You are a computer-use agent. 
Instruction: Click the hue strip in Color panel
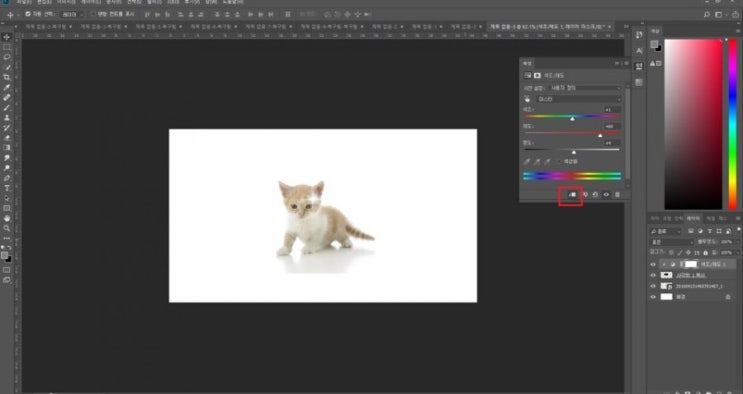click(x=733, y=124)
